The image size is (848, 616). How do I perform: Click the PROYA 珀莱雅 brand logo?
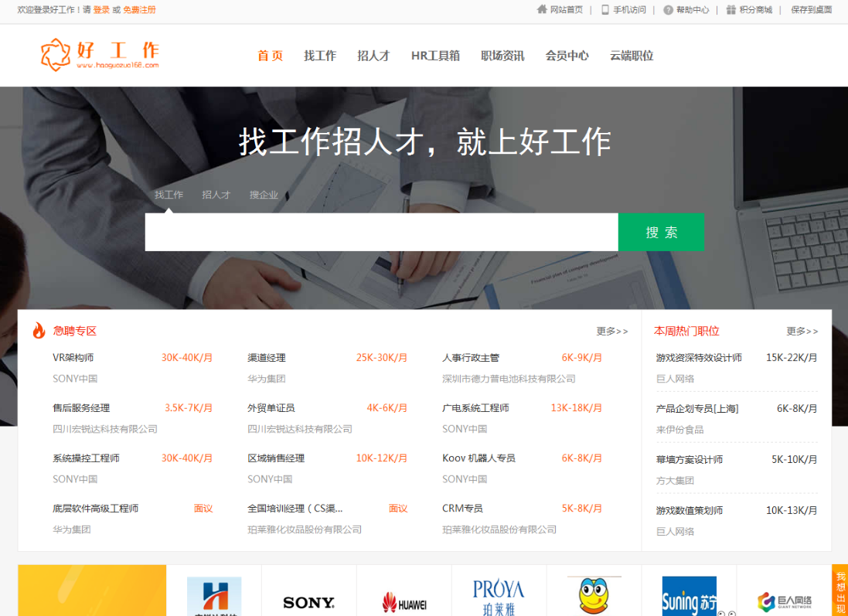(499, 597)
